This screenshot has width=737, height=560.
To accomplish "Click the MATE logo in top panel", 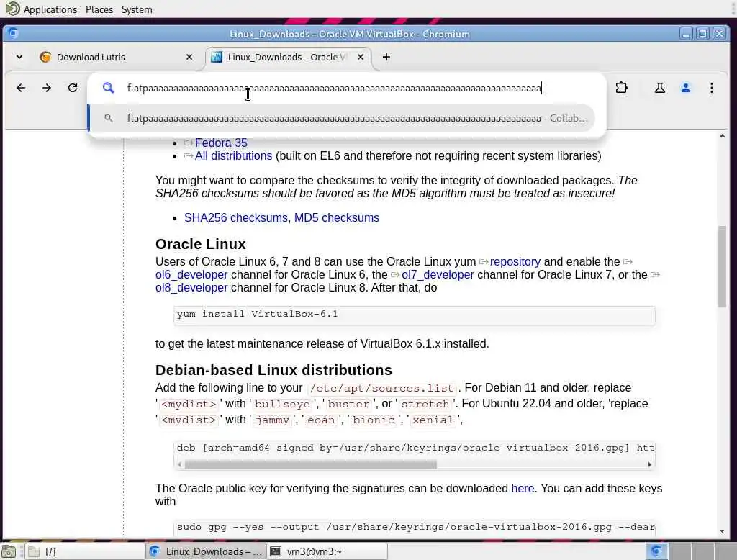I will [x=12, y=9].
